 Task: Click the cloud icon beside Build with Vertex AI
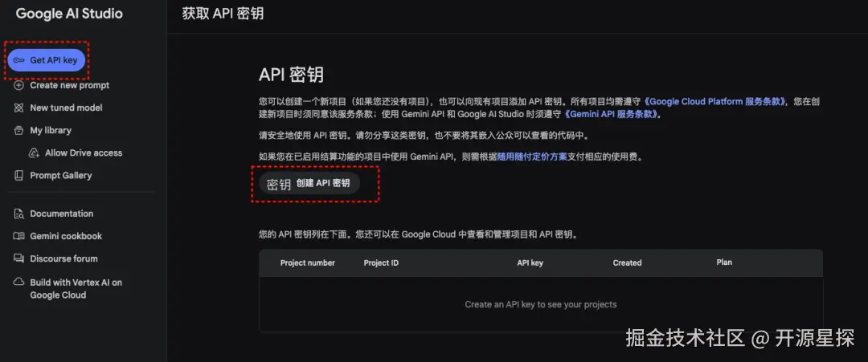tap(18, 282)
